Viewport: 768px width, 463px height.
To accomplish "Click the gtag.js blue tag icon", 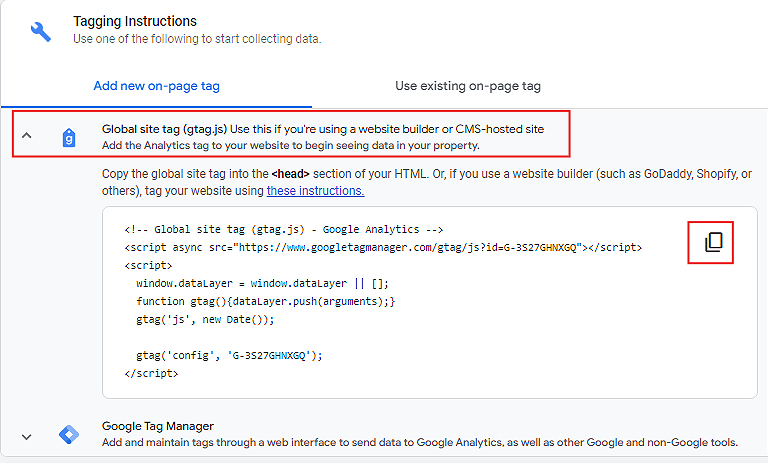I will 69,138.
